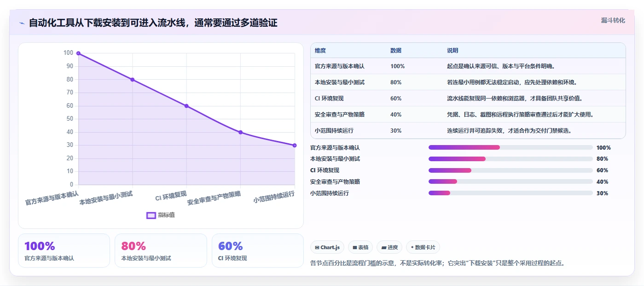Click the 30% value in the table

click(396, 131)
